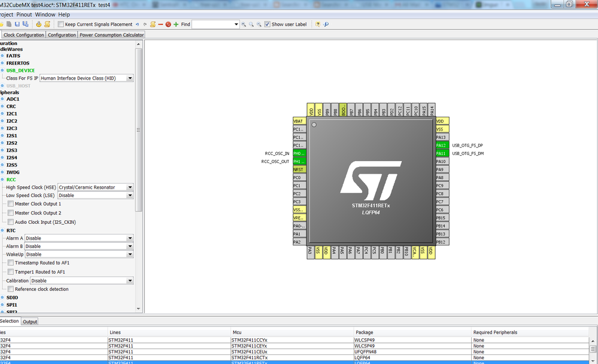Open the Pinout menu

coord(24,14)
